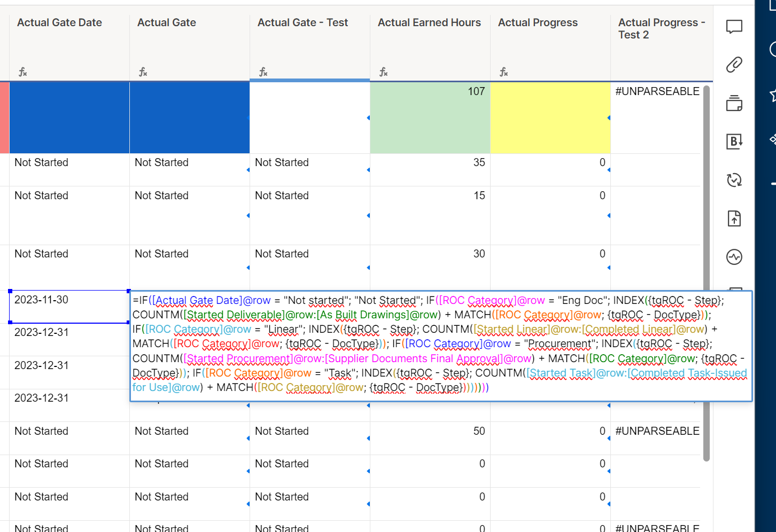This screenshot has height=532, width=776.
Task: Click the fx icon under Actual Gate
Action: [143, 71]
